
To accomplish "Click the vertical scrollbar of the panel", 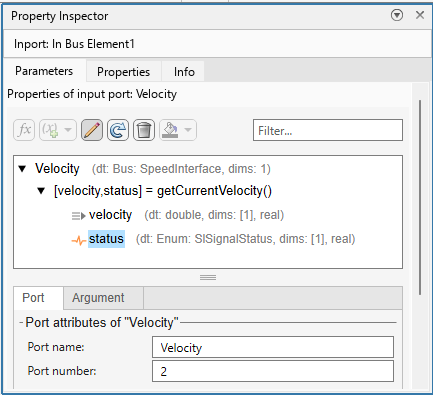I will (420, 197).
